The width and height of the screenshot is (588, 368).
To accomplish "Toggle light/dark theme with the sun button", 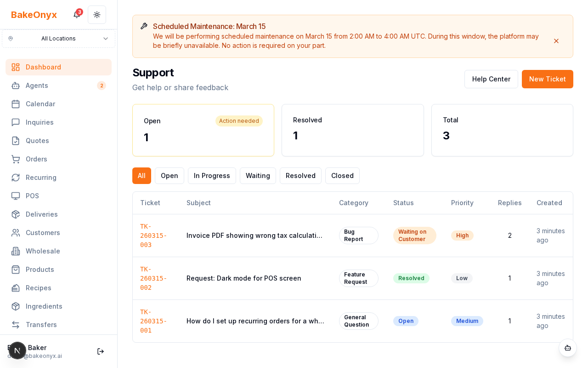I will pos(97,14).
